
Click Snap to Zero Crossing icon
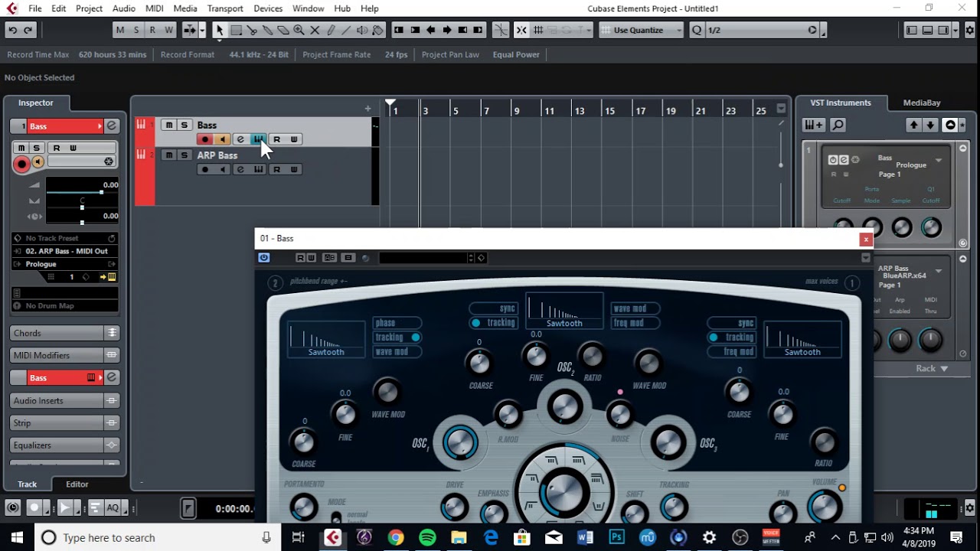tap(499, 30)
